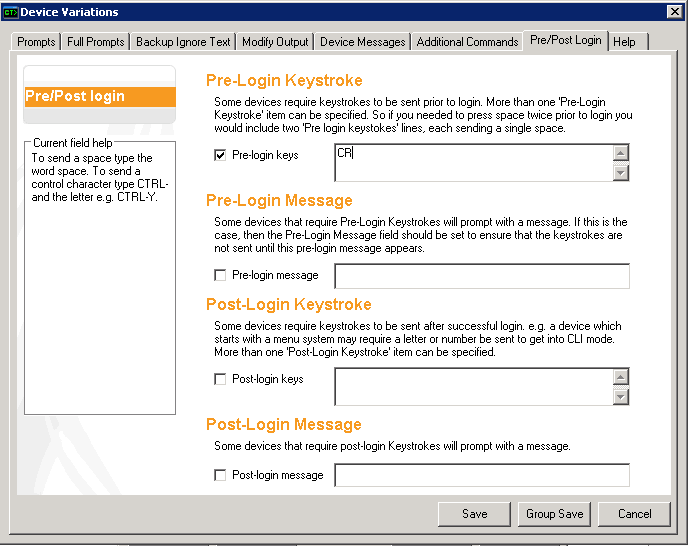Tick the Post-login keys checkbox
688x546 pixels.
click(x=220, y=379)
